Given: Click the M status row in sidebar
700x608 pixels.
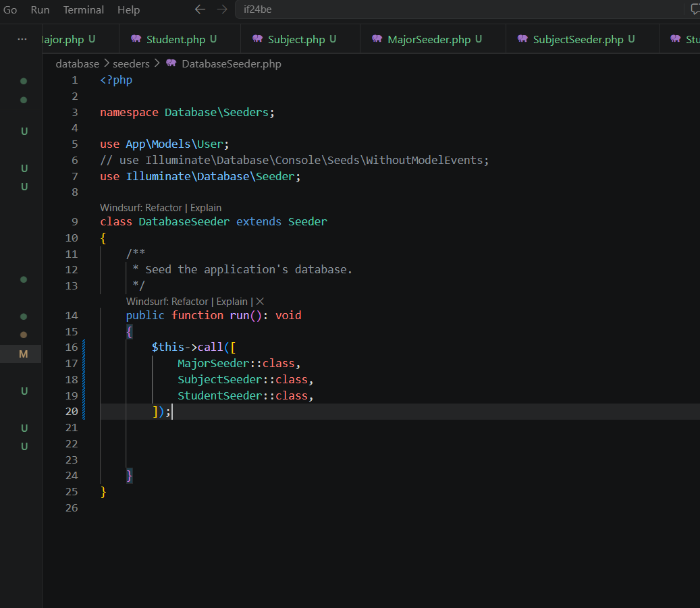Looking at the screenshot, I should pyautogui.click(x=20, y=354).
